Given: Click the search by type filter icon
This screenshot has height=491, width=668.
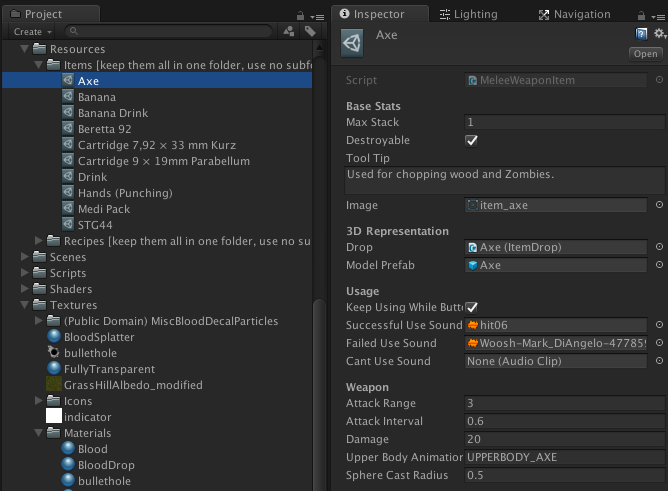Looking at the screenshot, I should [289, 32].
